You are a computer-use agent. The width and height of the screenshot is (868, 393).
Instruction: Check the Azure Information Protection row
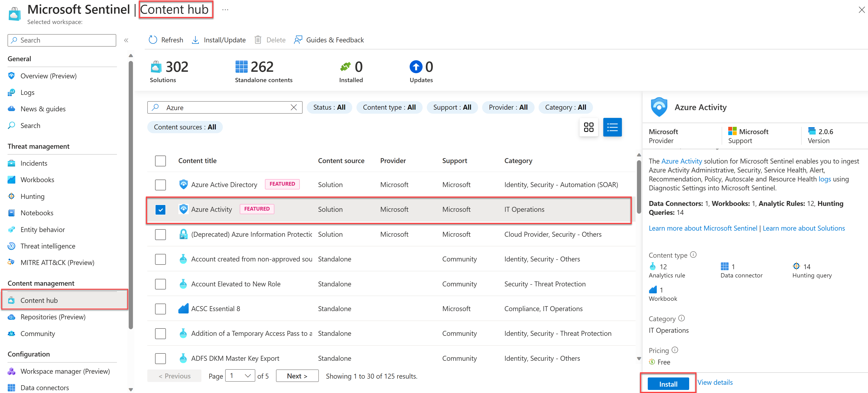[160, 234]
